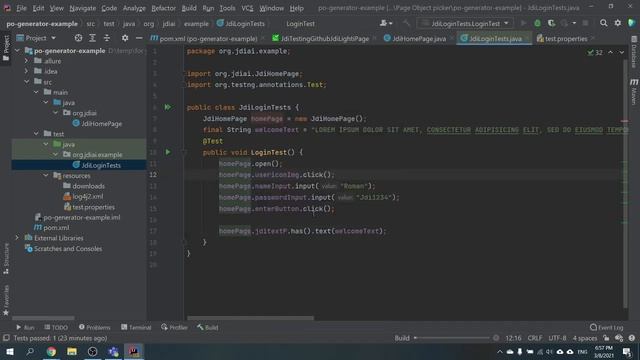Click the read-only lock icon in status bar
Image resolution: width=640 pixels, height=360 pixels.
[x=606, y=338]
